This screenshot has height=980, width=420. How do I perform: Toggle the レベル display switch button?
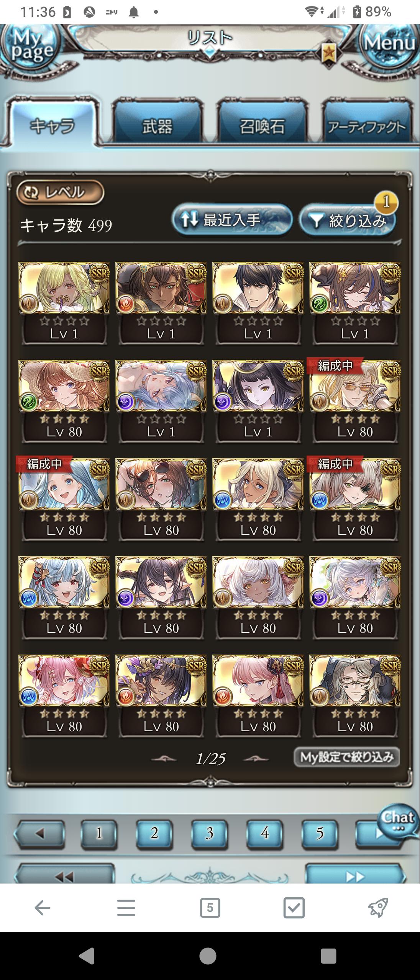pos(60,192)
